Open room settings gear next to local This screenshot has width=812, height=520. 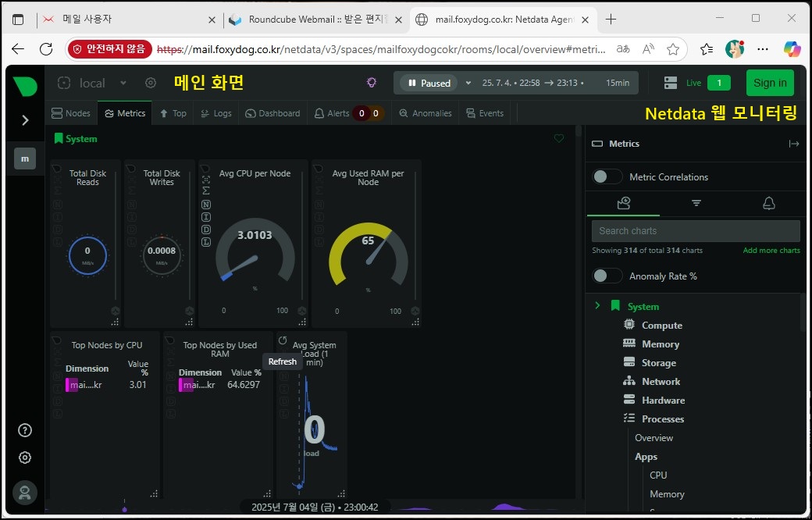pyautogui.click(x=150, y=83)
